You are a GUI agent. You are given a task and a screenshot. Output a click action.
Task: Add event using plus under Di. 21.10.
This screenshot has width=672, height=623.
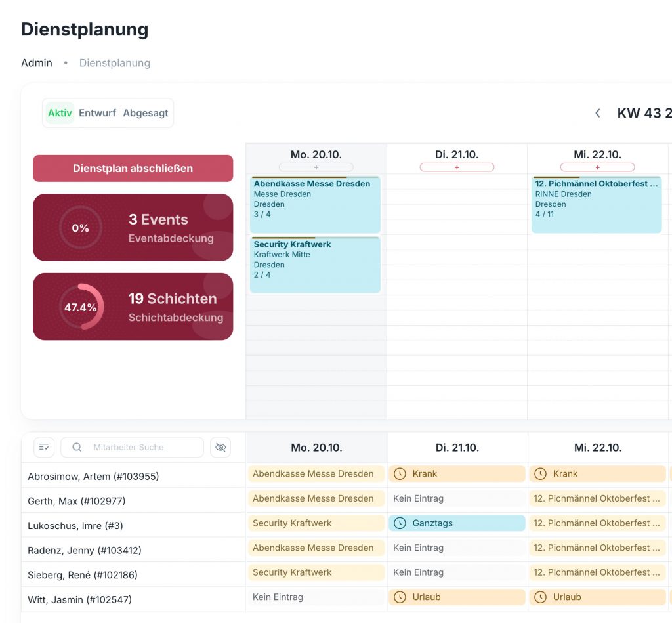pyautogui.click(x=457, y=167)
